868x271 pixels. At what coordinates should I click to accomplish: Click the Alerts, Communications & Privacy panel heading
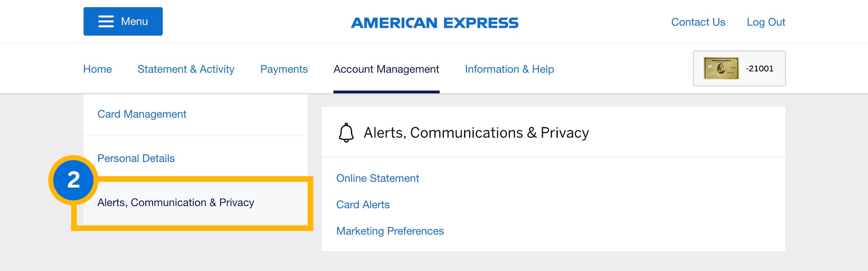click(x=476, y=133)
